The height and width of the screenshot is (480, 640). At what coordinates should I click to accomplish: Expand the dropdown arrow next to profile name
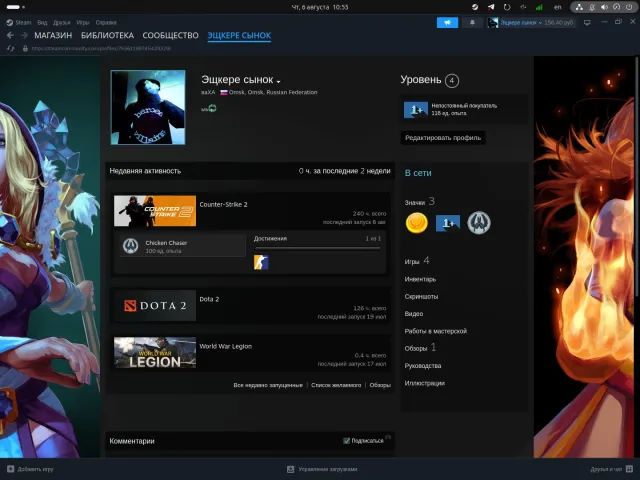pyautogui.click(x=278, y=82)
